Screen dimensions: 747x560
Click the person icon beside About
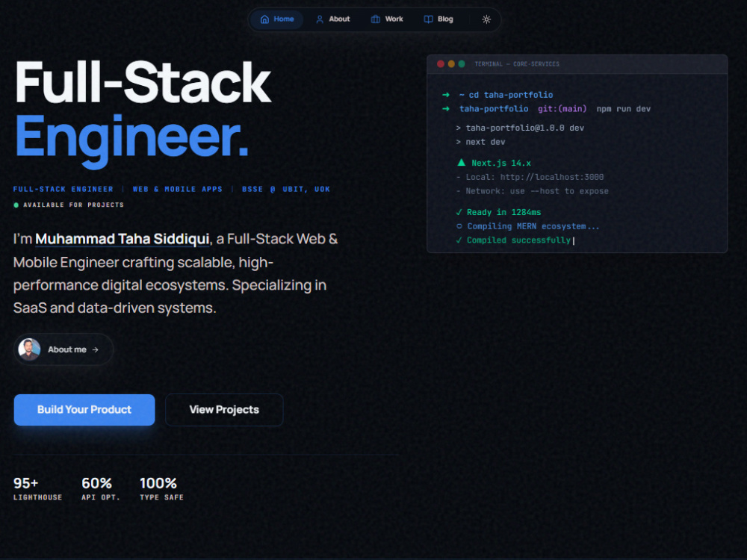[320, 19]
